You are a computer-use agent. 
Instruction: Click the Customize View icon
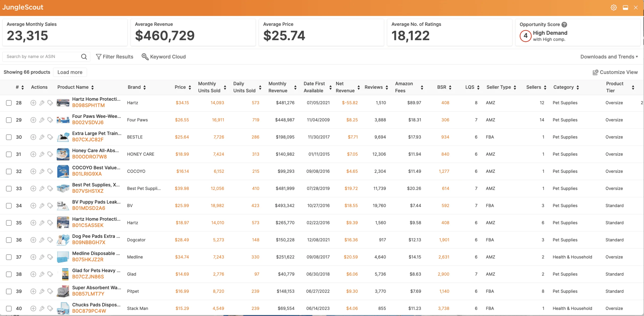click(595, 72)
